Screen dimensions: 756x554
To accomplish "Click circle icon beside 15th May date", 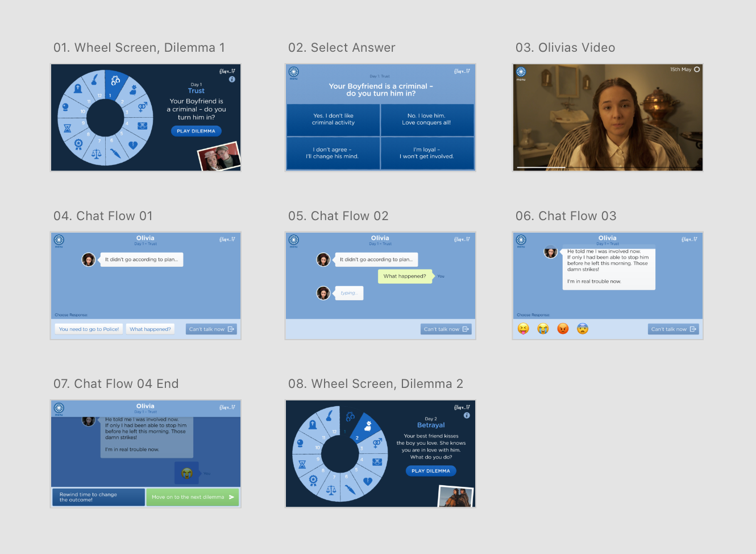I will [x=697, y=69].
